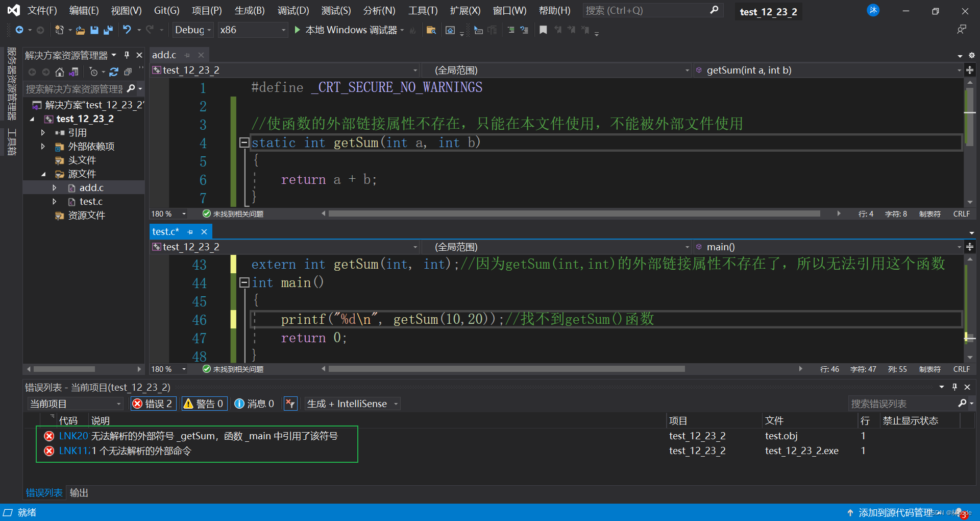Pin the test.c* tab

point(190,232)
